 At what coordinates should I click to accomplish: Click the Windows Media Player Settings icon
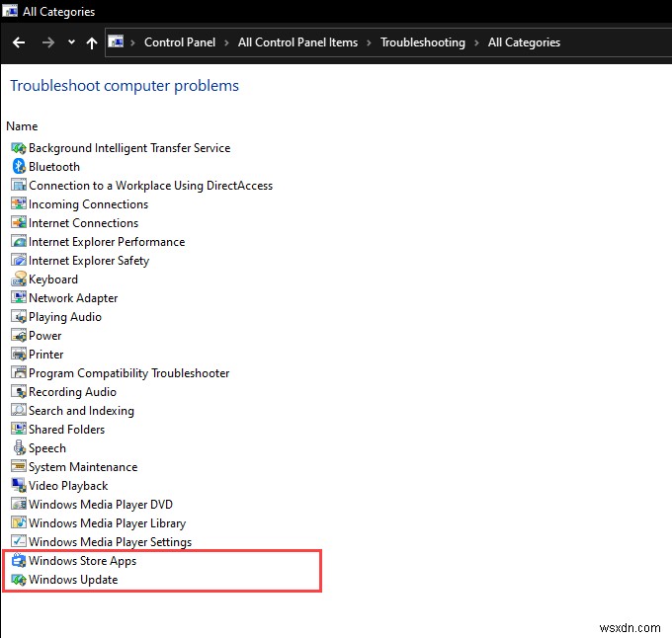tap(19, 541)
